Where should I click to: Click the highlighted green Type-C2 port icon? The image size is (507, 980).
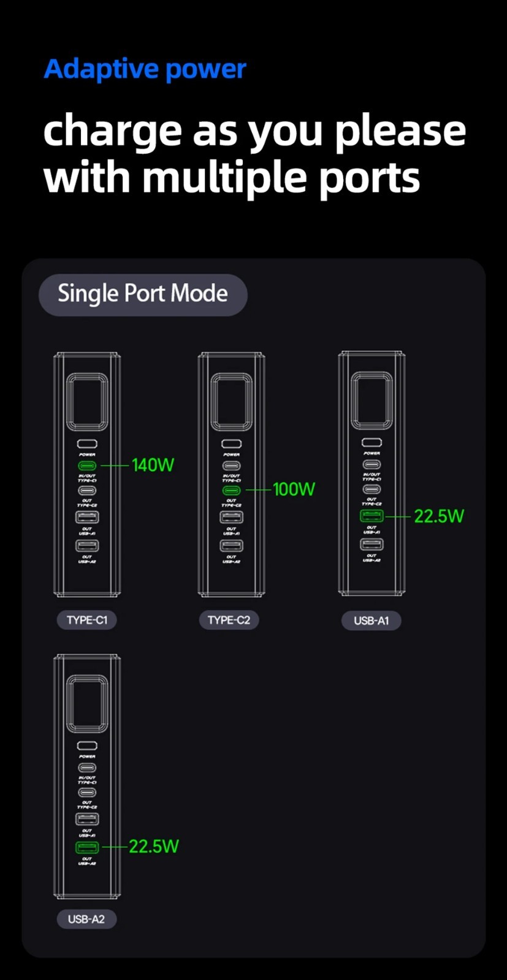coord(231,491)
